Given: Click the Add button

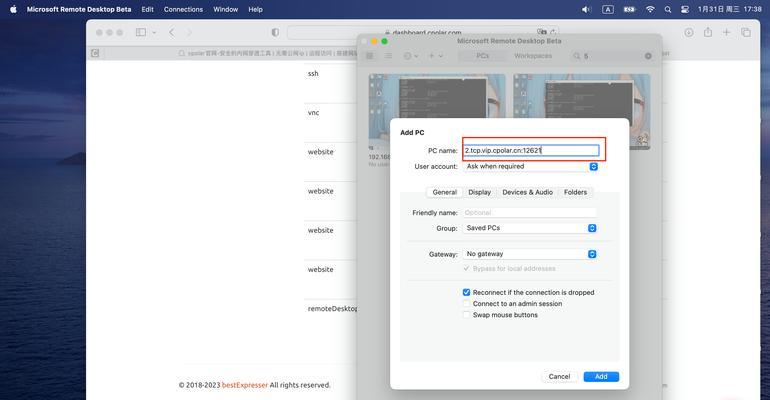Looking at the screenshot, I should pos(601,376).
